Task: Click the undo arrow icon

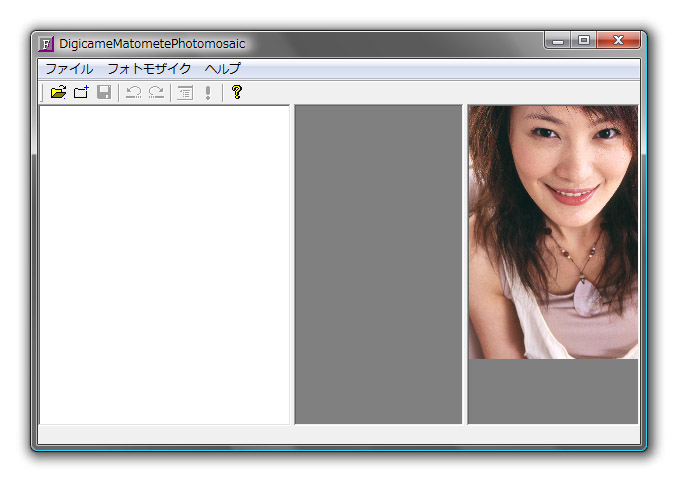Action: click(x=133, y=92)
